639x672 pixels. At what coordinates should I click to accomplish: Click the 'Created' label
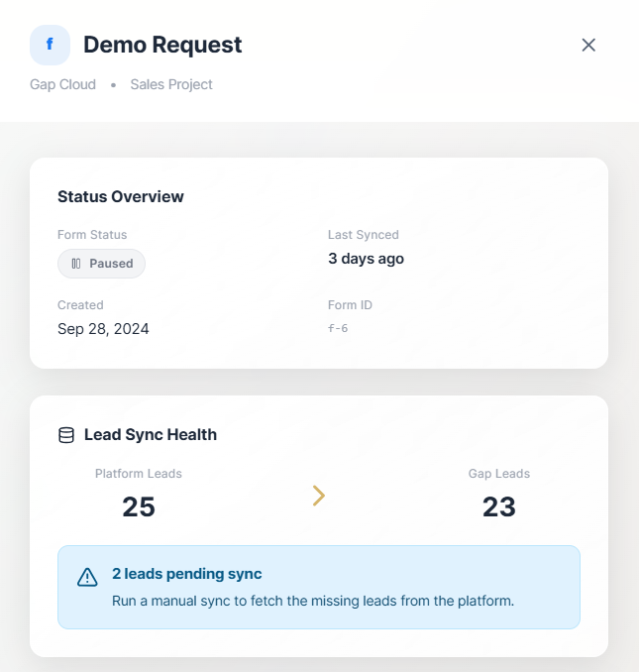pos(80,304)
